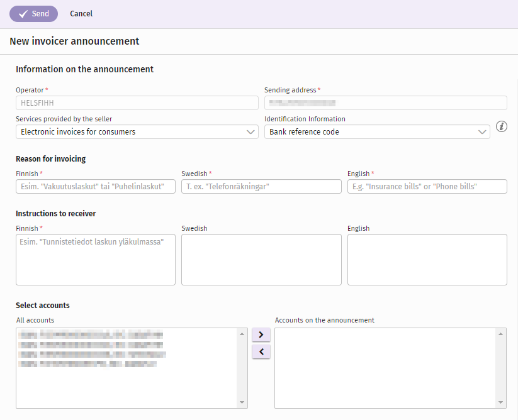The image size is (518, 420).
Task: Select third account in All accounts list
Action: tap(92, 355)
